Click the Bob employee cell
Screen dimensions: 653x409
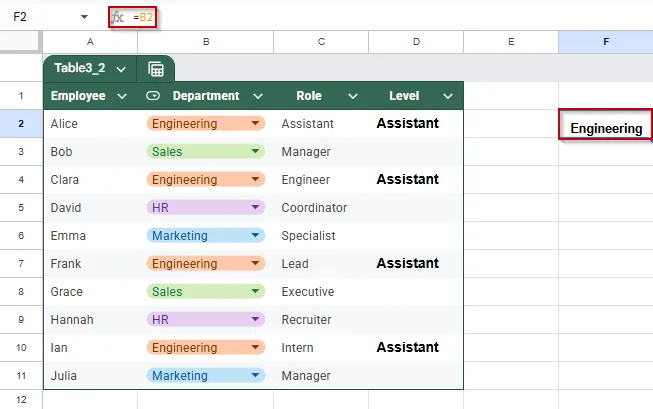coord(90,152)
